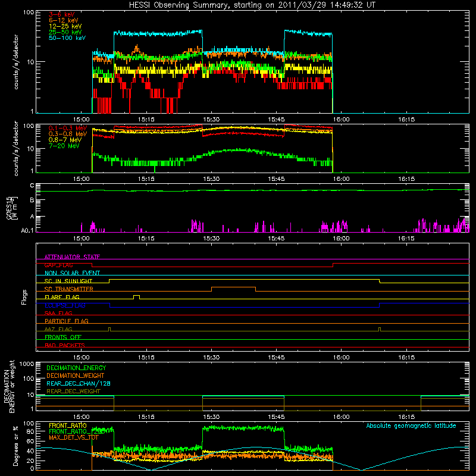Click the GAP_FLAG label
This screenshot has width=476, height=476.
(58, 265)
